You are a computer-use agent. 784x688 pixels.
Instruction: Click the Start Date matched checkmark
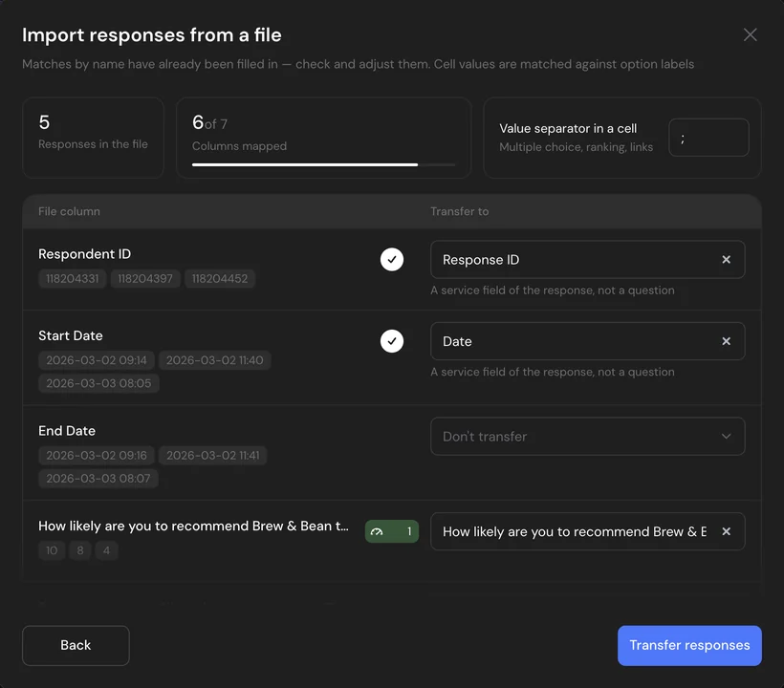click(x=391, y=341)
